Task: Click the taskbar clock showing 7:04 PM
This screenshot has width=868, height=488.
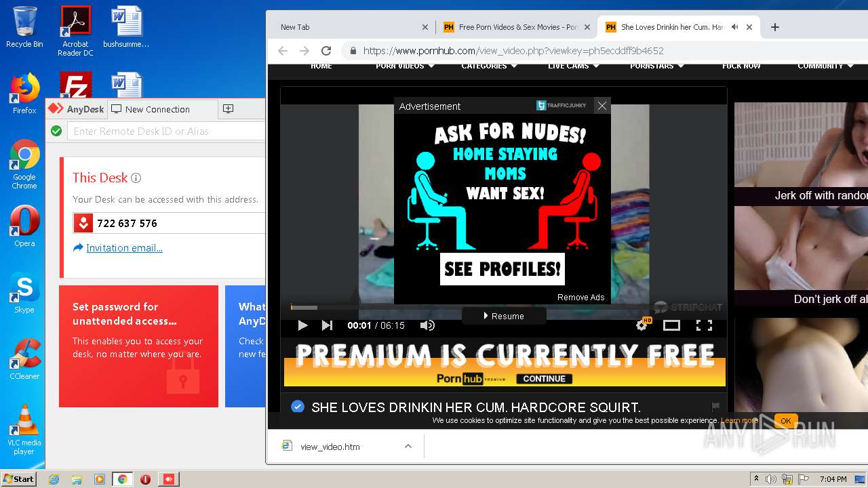Action: [x=833, y=479]
